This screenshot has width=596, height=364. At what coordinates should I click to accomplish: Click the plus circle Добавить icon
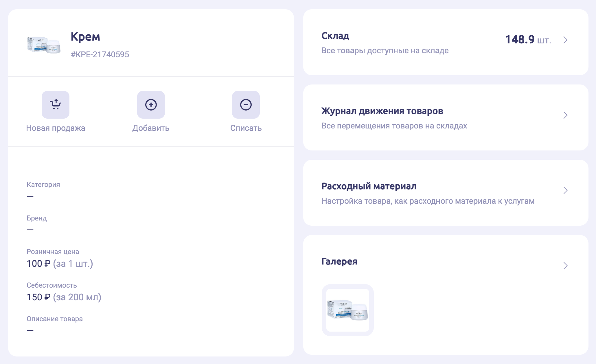click(151, 105)
